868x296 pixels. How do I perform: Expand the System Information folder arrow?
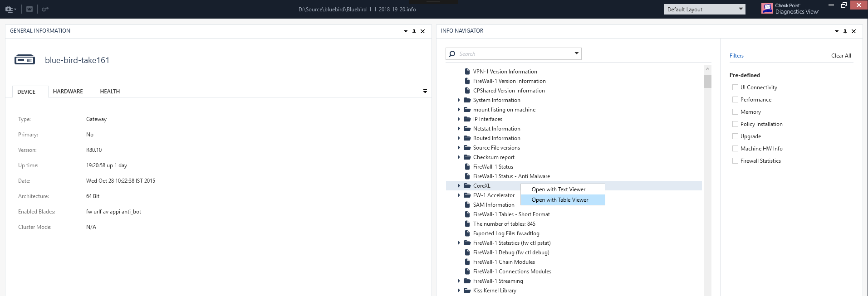(x=459, y=100)
